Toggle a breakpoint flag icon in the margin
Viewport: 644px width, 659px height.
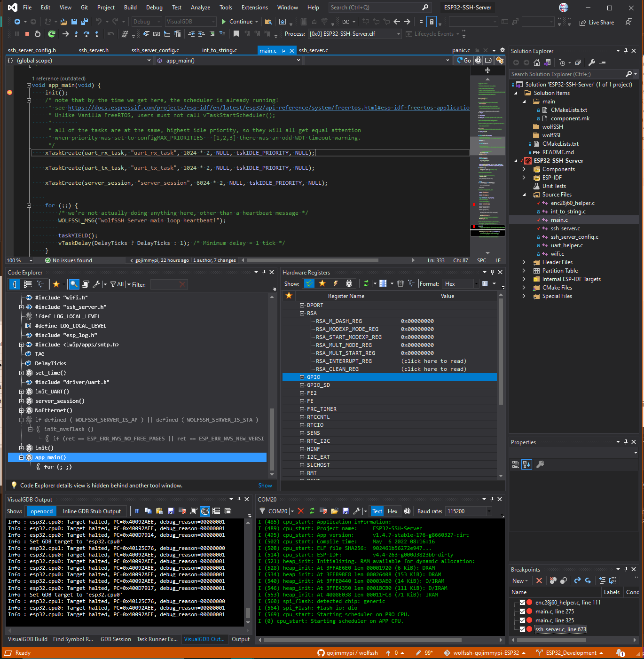(x=9, y=93)
